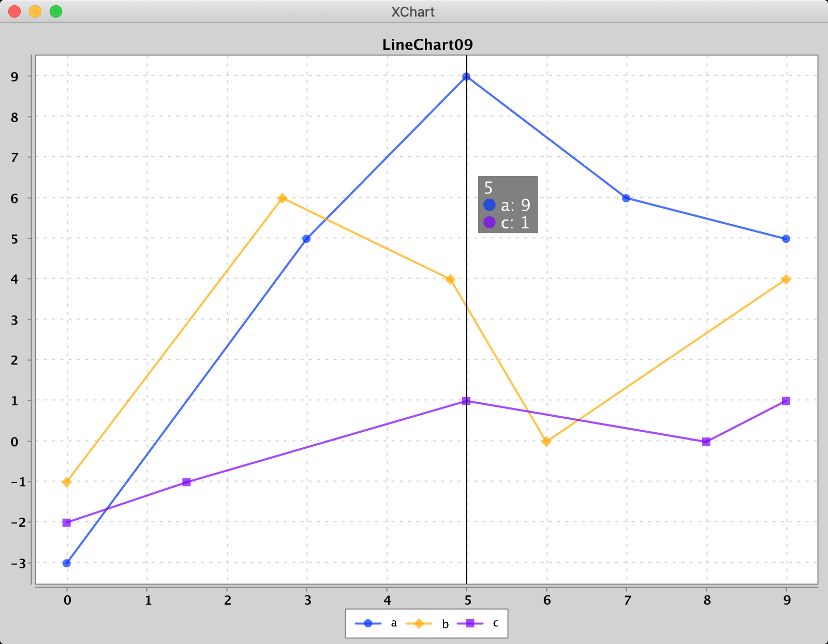Click y-axis label -2
828x644 pixels.
click(x=18, y=523)
